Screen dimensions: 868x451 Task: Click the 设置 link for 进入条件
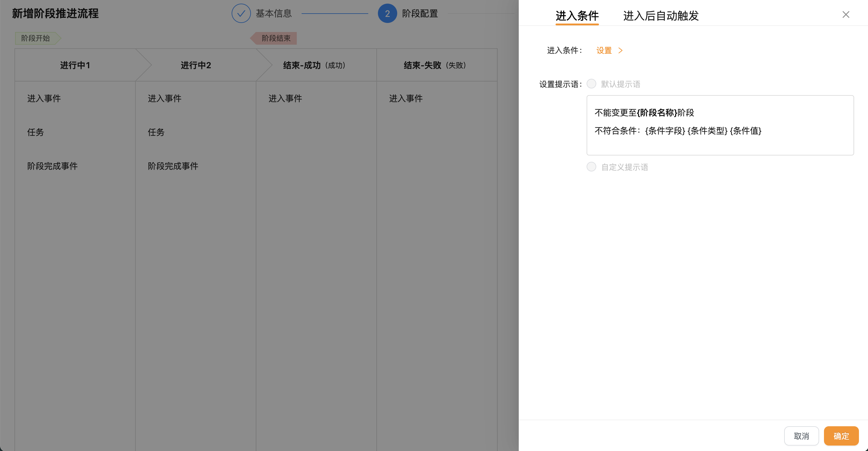pyautogui.click(x=604, y=51)
